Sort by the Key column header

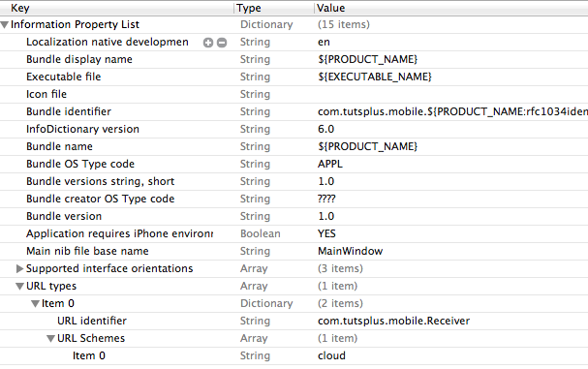[x=20, y=8]
